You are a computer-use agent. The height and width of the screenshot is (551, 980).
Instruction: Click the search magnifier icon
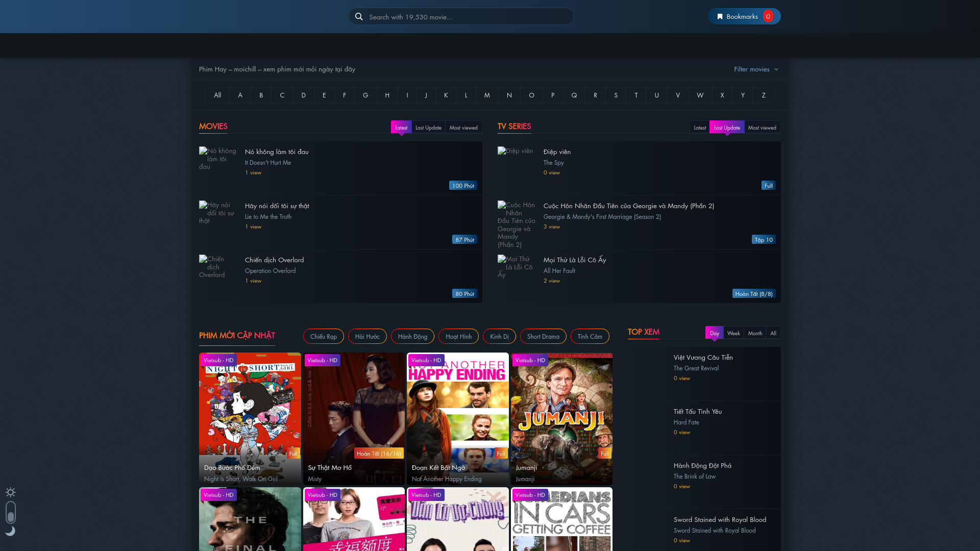click(359, 17)
